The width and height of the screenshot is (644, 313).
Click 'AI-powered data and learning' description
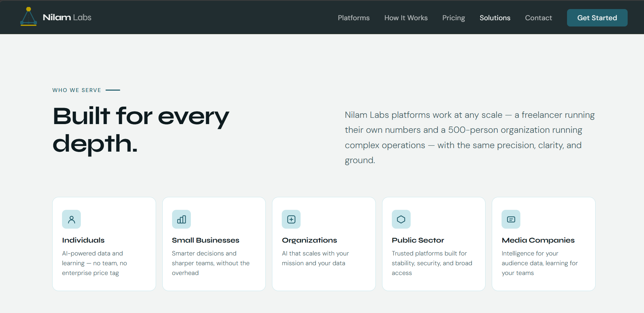pyautogui.click(x=94, y=263)
